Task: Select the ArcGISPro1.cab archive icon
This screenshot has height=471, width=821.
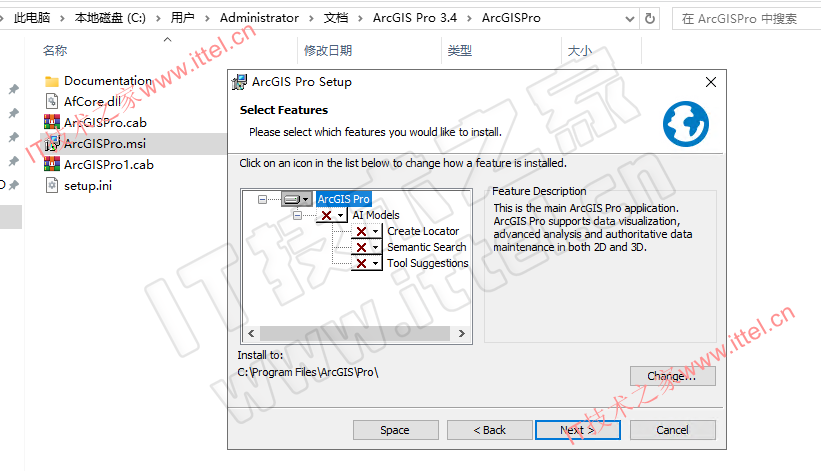Action: pyautogui.click(x=52, y=164)
